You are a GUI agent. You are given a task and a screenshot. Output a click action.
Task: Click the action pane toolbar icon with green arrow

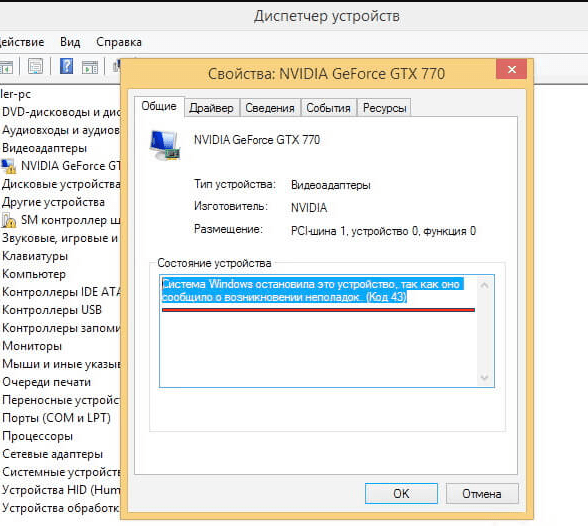pos(90,67)
